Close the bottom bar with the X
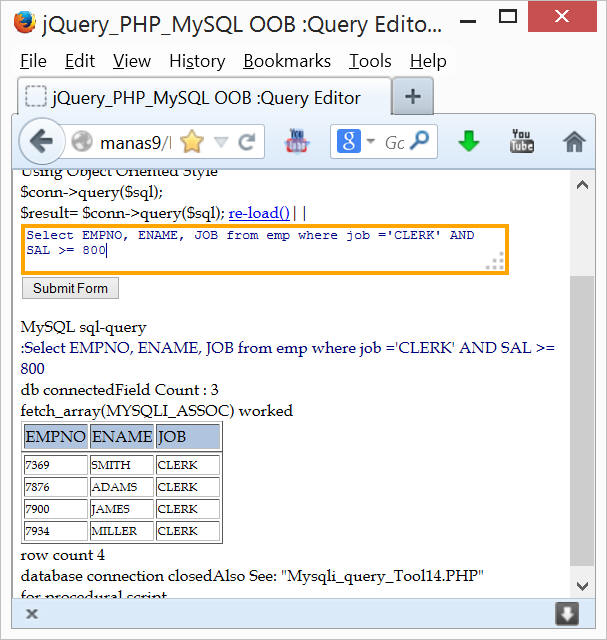Image resolution: width=607 pixels, height=640 pixels. tap(32, 613)
